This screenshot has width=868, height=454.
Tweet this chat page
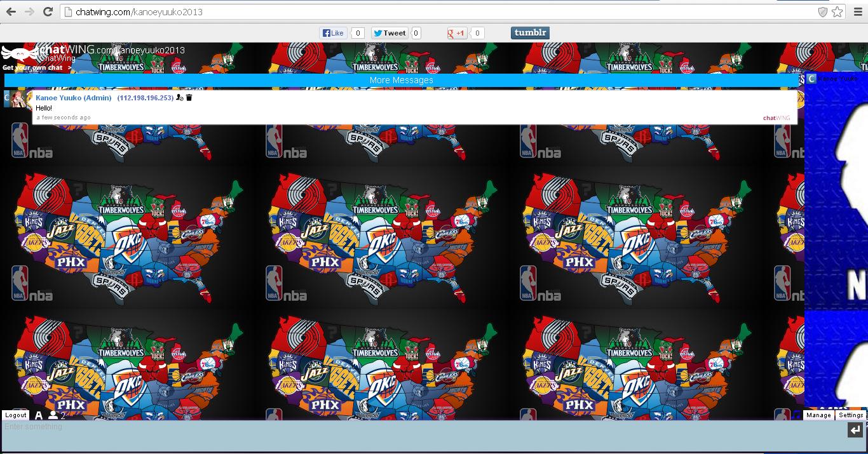click(x=390, y=33)
